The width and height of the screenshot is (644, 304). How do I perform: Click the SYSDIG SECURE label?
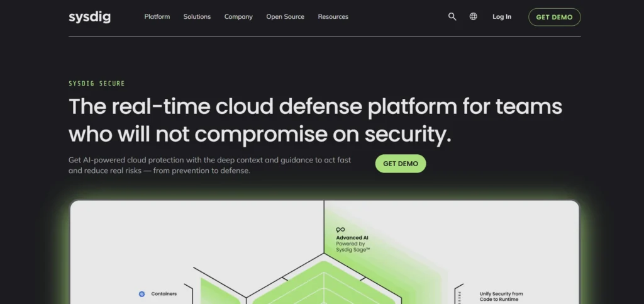(x=96, y=84)
